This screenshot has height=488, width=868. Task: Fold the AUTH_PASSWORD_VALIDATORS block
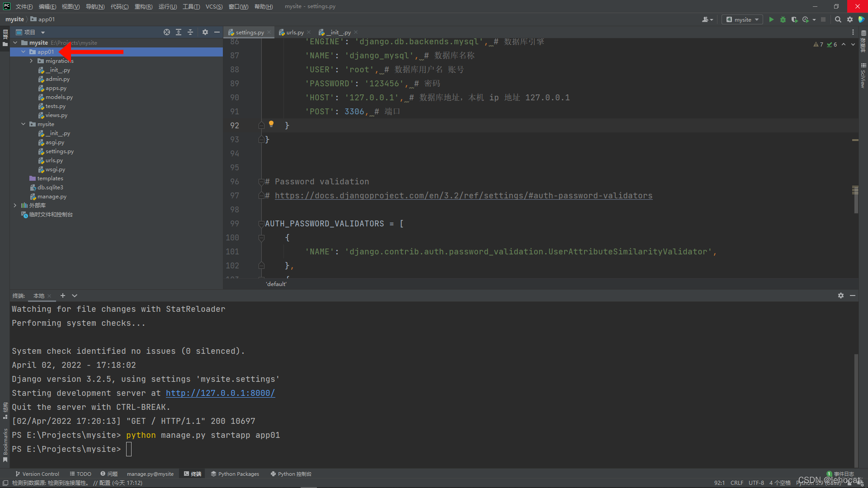(261, 224)
